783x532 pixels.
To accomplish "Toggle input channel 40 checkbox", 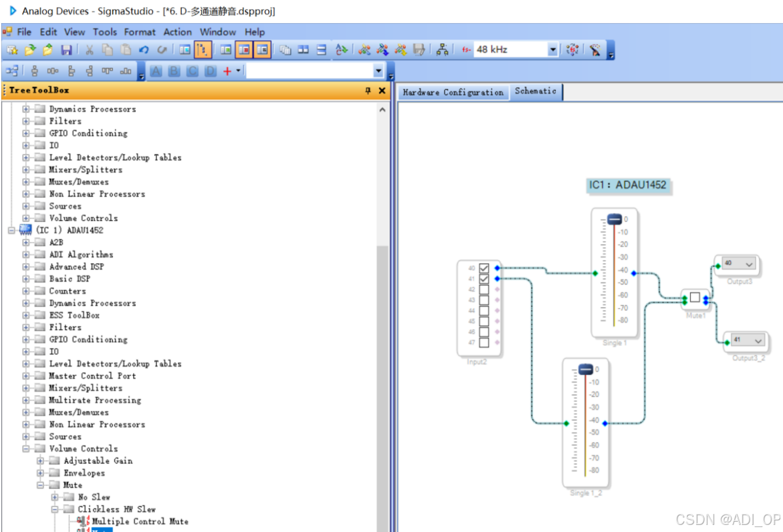I will [x=484, y=268].
